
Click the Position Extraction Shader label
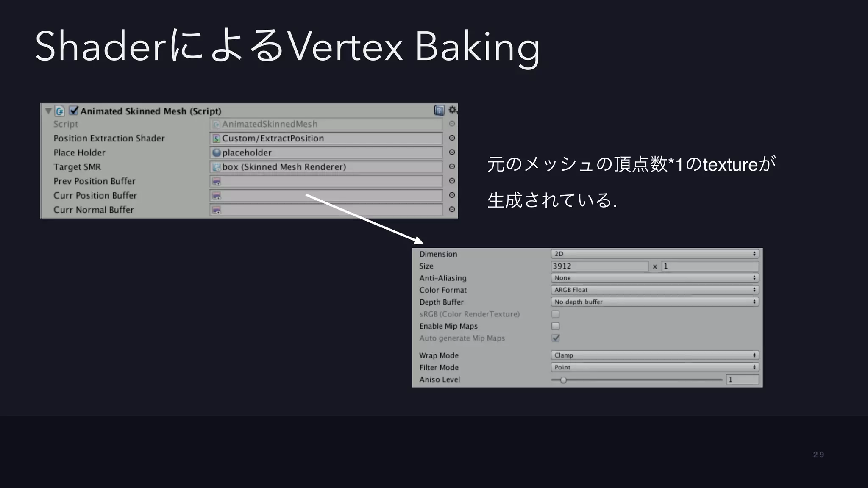(x=109, y=139)
